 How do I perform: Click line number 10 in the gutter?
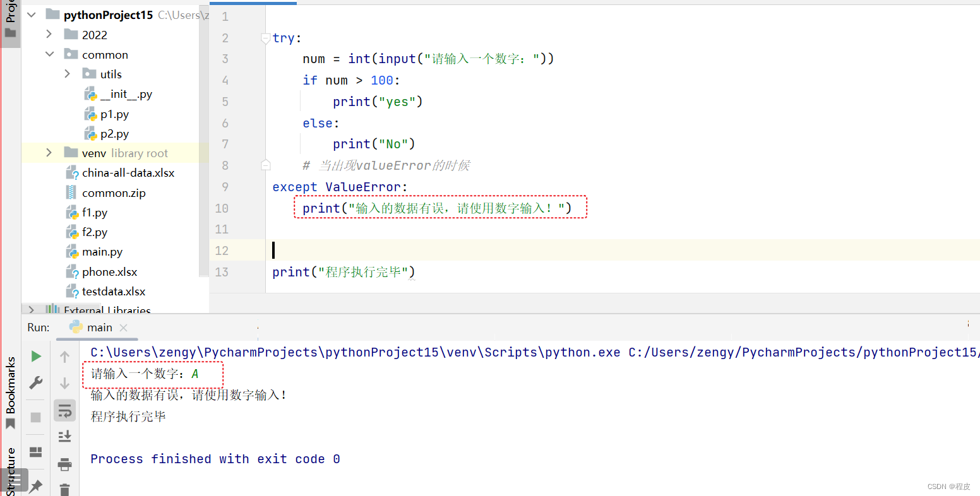(x=222, y=208)
